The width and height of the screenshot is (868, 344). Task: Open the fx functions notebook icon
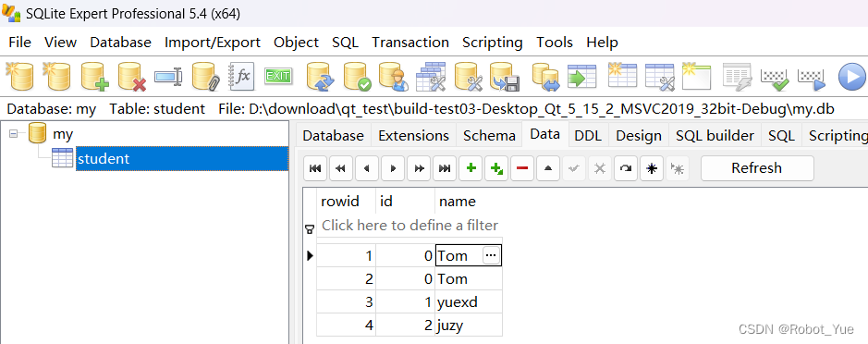[242, 77]
